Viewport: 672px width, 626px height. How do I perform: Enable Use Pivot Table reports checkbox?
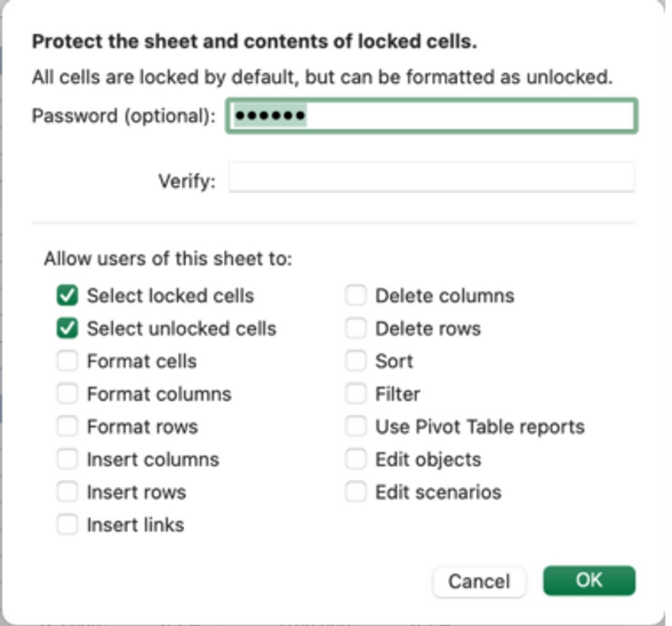pos(355,426)
